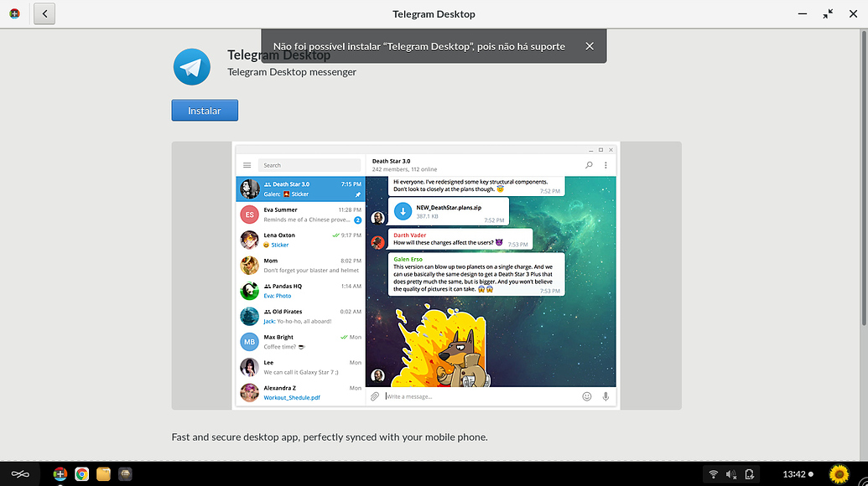868x486 pixels.
Task: Click the sunflower user avatar
Action: [x=839, y=474]
